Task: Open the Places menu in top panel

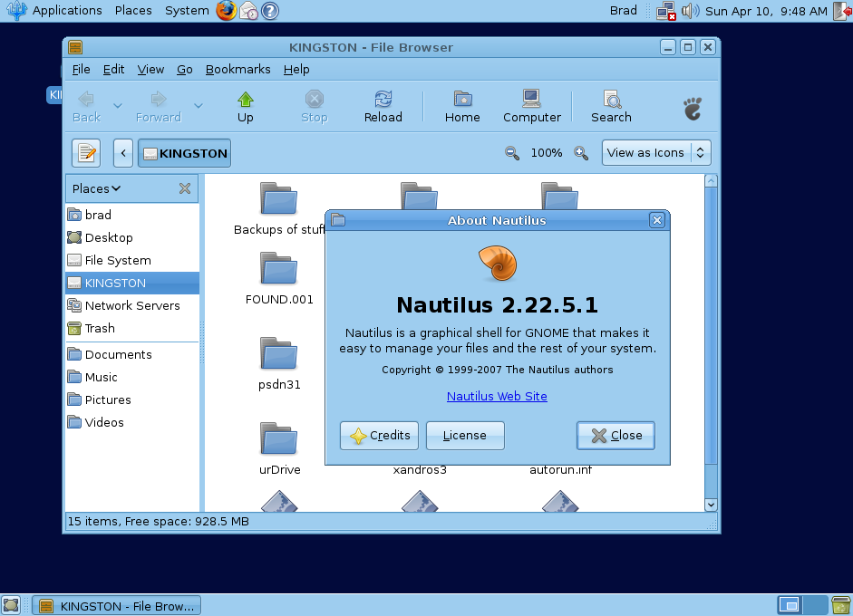Action: click(x=133, y=10)
